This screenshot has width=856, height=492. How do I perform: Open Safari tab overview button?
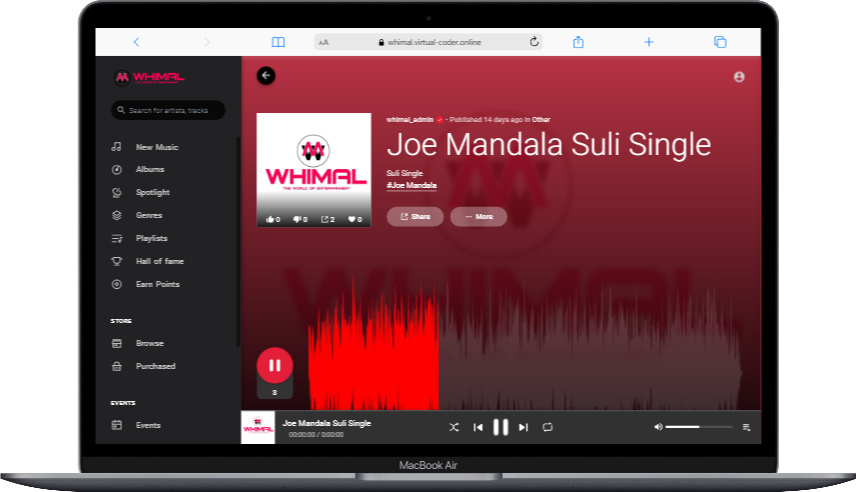(x=719, y=42)
